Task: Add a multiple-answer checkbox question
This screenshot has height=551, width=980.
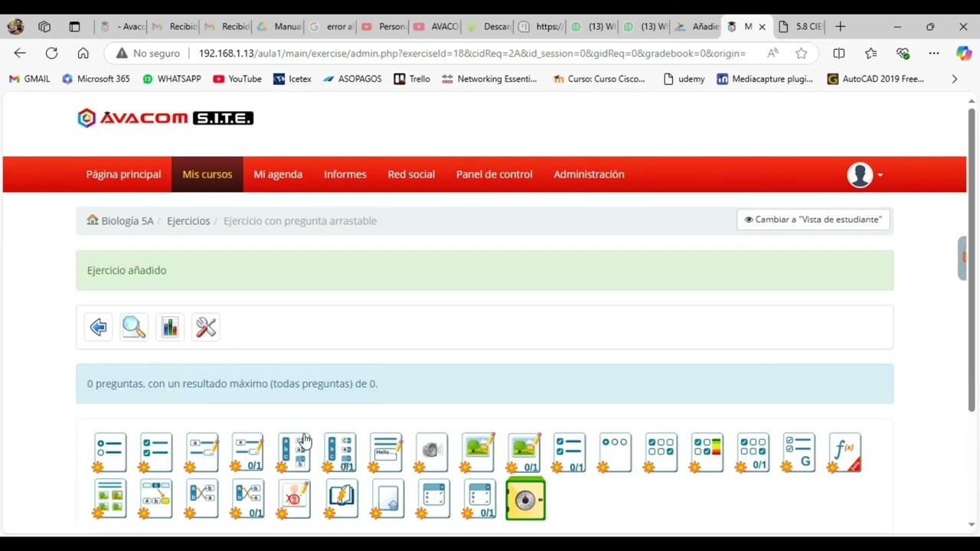Action: pyautogui.click(x=155, y=452)
